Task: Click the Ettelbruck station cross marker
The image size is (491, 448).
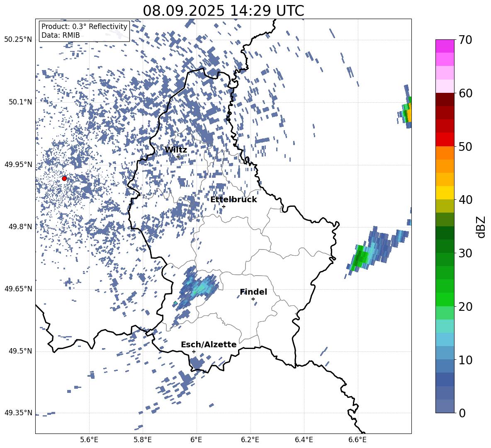Action: pyautogui.click(x=224, y=206)
